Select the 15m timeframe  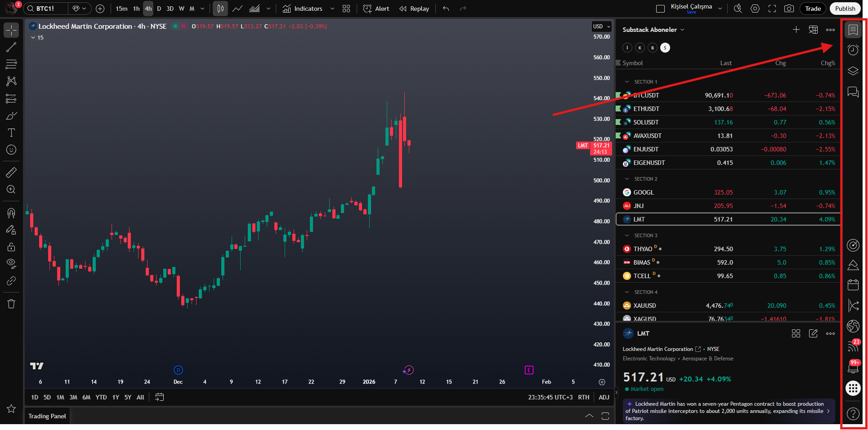coord(121,9)
